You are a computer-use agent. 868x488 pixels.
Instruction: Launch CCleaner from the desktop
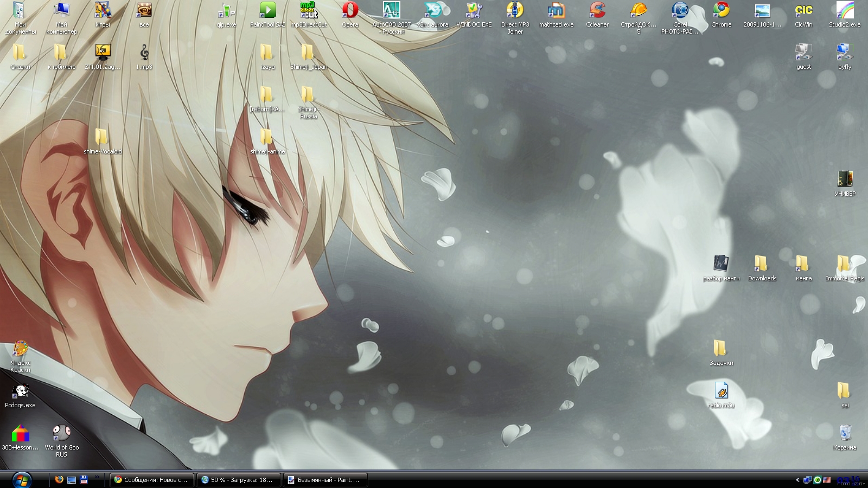pos(597,15)
